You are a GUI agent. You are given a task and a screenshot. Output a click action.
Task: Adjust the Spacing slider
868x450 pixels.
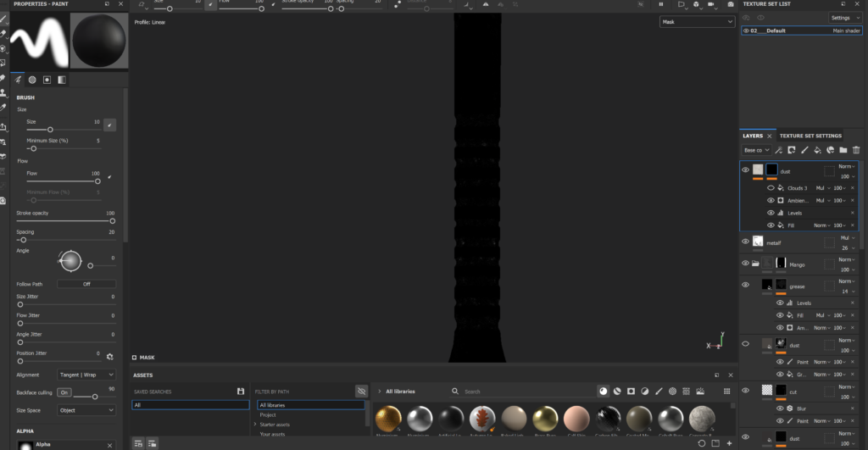click(65, 240)
